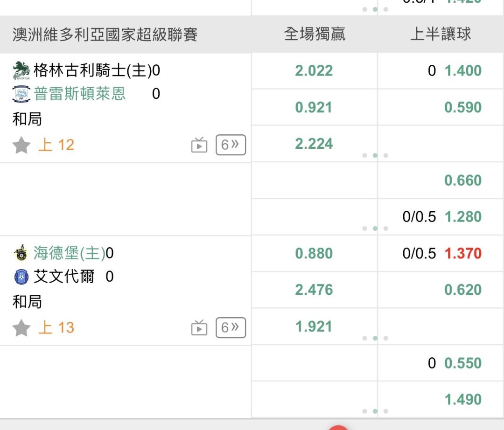Expand more markets for 海德堡 match

click(231, 328)
